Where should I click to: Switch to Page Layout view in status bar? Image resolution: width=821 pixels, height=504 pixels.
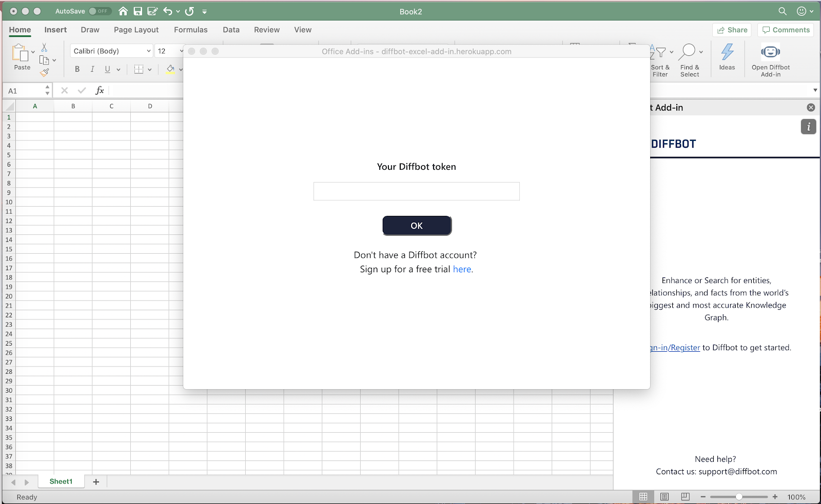click(664, 496)
